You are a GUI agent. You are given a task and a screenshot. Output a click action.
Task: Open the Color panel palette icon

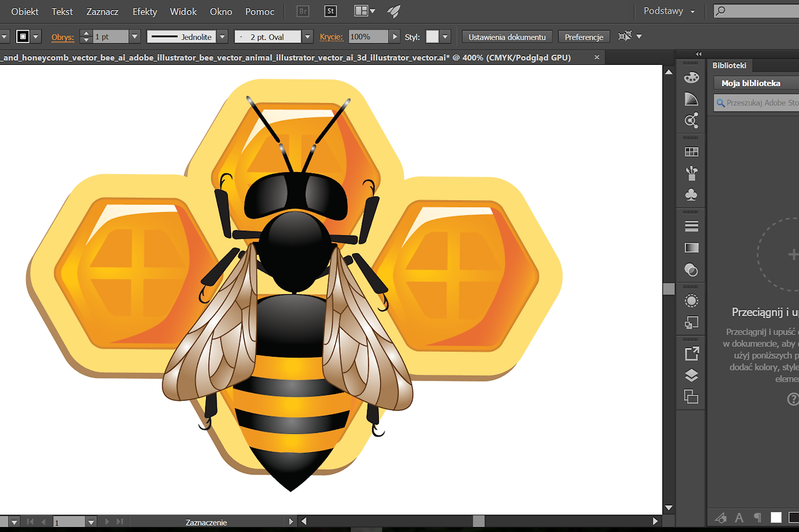click(691, 77)
